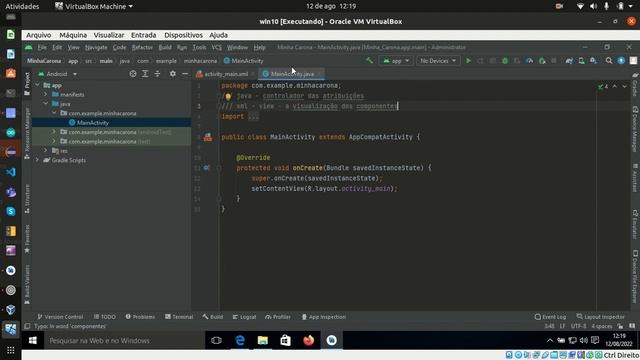This screenshot has width=640, height=360.
Task: Open the No Devices dropdown
Action: pyautogui.click(x=438, y=61)
